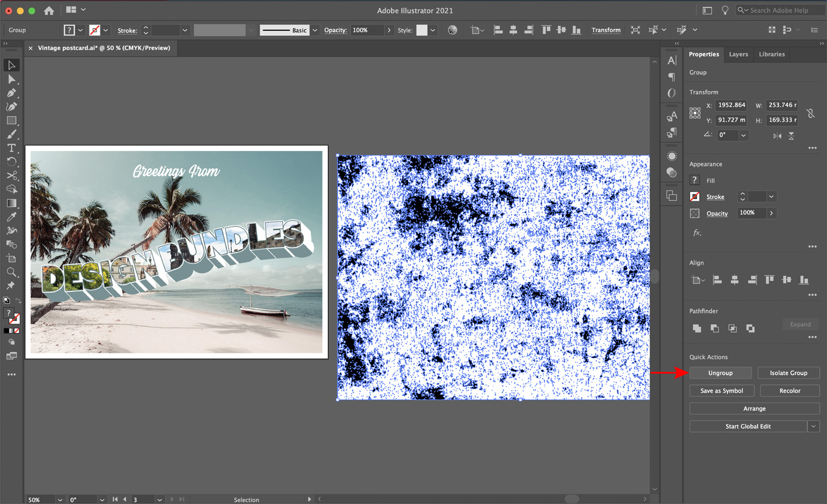
Task: Click the Home icon in the title bar
Action: click(49, 10)
